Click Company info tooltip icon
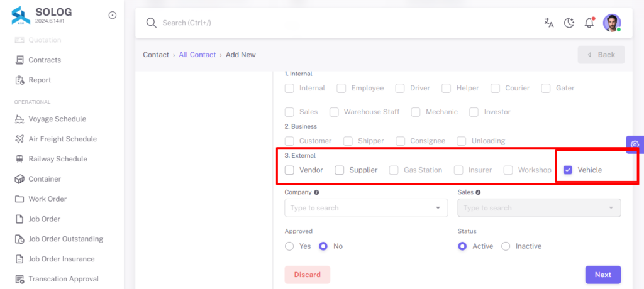 click(316, 192)
